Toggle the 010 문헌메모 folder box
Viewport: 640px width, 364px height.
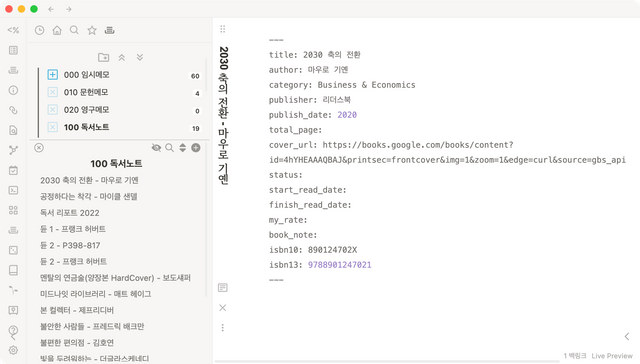[52, 92]
